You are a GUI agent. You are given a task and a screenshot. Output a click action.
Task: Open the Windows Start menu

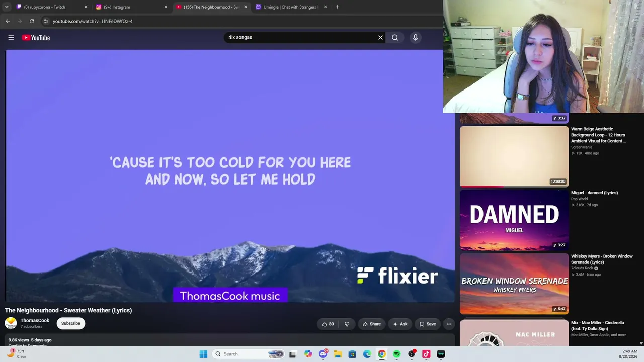[203, 354]
